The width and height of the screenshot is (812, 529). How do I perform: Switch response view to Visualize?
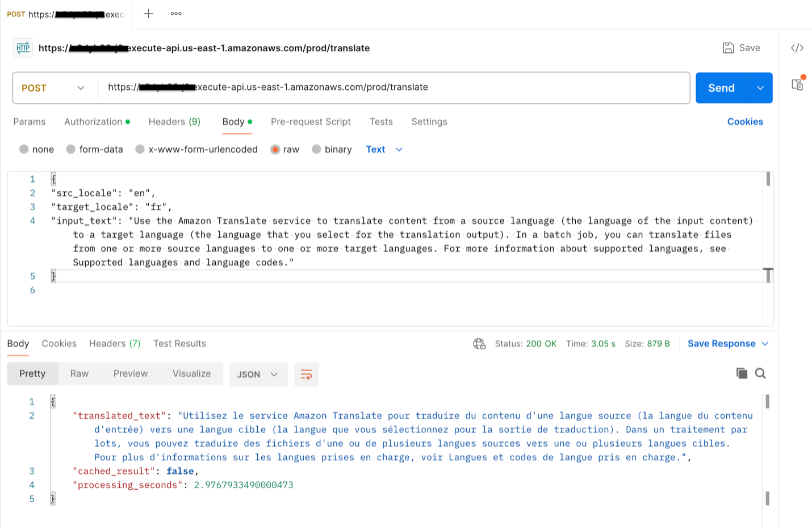(x=191, y=374)
